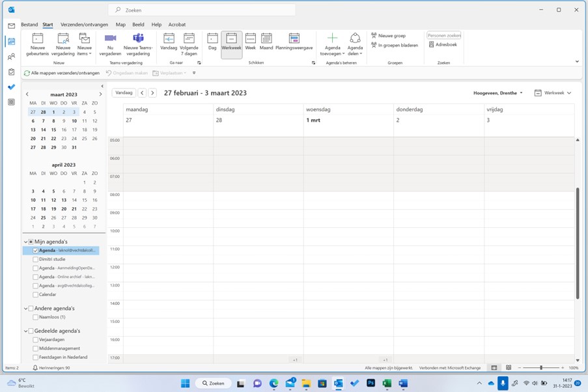Open More apps in navigation bar
The height and width of the screenshot is (392, 588).
[x=12, y=102]
